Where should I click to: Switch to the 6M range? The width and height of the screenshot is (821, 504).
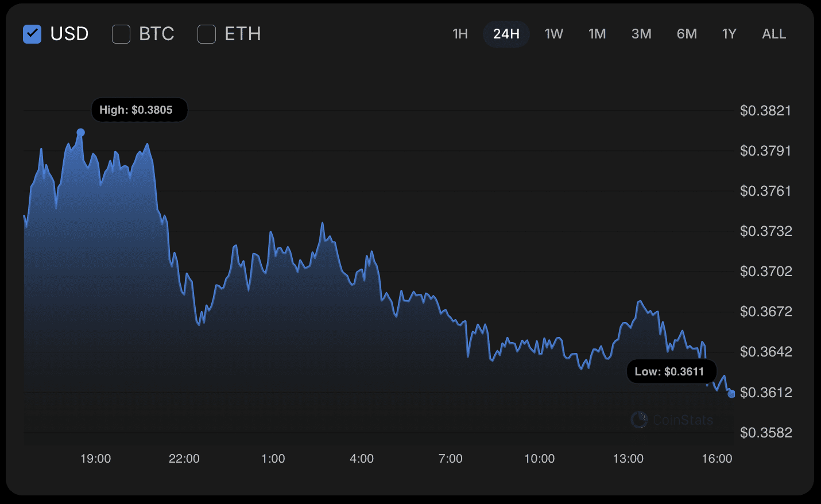pos(687,34)
